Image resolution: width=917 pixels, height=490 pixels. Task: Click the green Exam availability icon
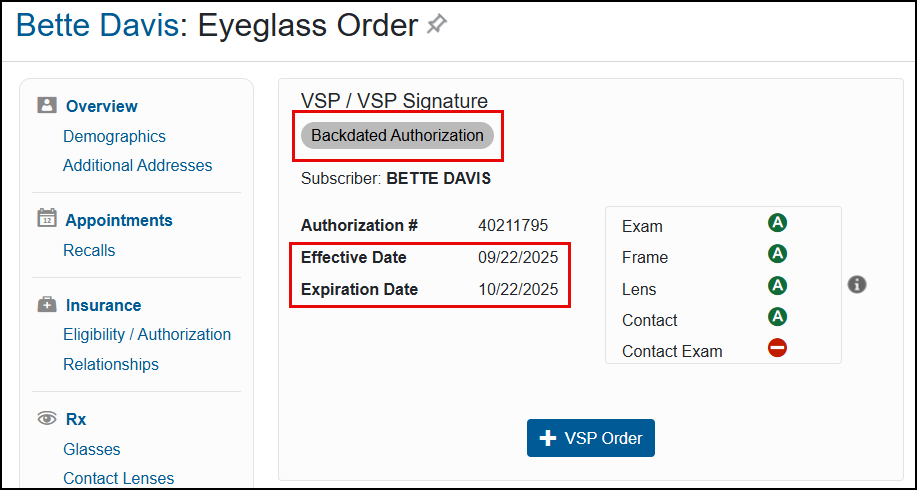[x=777, y=223]
